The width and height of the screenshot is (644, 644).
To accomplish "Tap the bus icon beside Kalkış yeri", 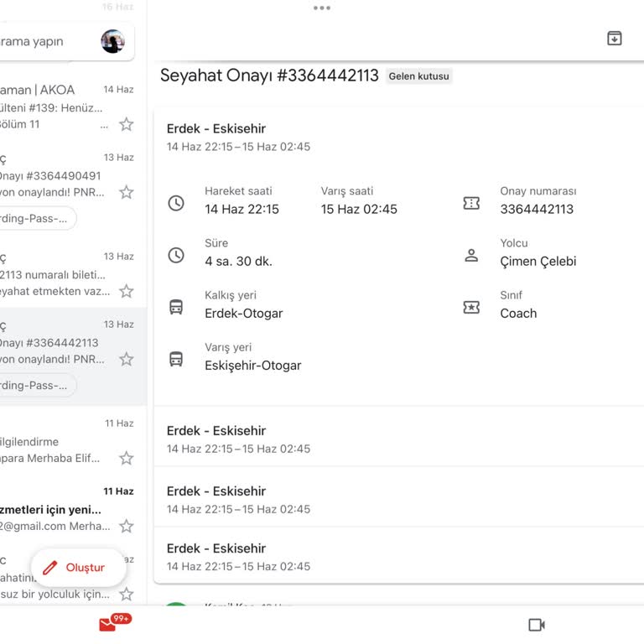I will click(x=176, y=307).
